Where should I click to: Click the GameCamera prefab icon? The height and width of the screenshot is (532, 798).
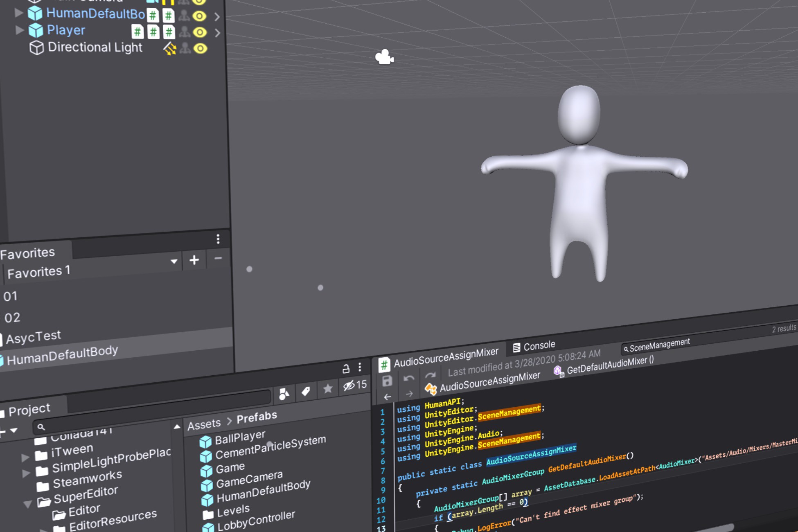click(207, 485)
